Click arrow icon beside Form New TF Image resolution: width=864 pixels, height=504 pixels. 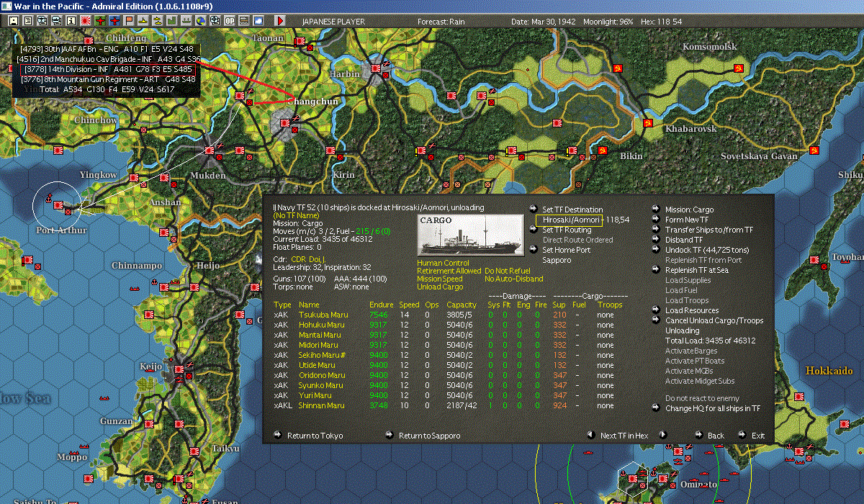click(x=656, y=220)
